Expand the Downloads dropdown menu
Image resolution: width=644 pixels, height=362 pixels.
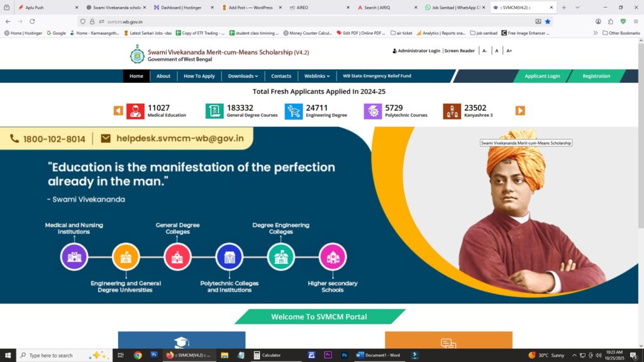click(x=243, y=76)
